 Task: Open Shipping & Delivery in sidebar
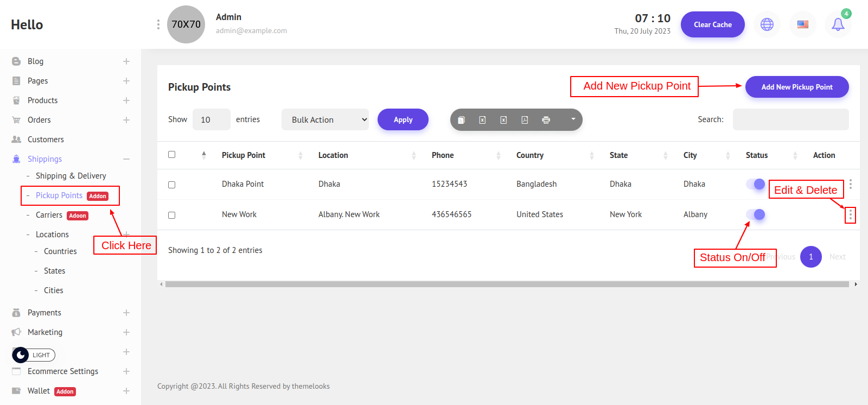[x=71, y=176]
